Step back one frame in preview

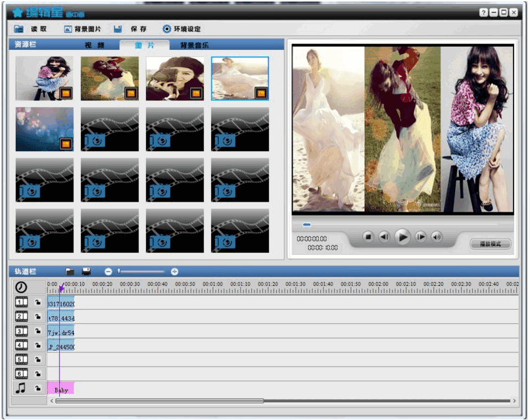[385, 237]
